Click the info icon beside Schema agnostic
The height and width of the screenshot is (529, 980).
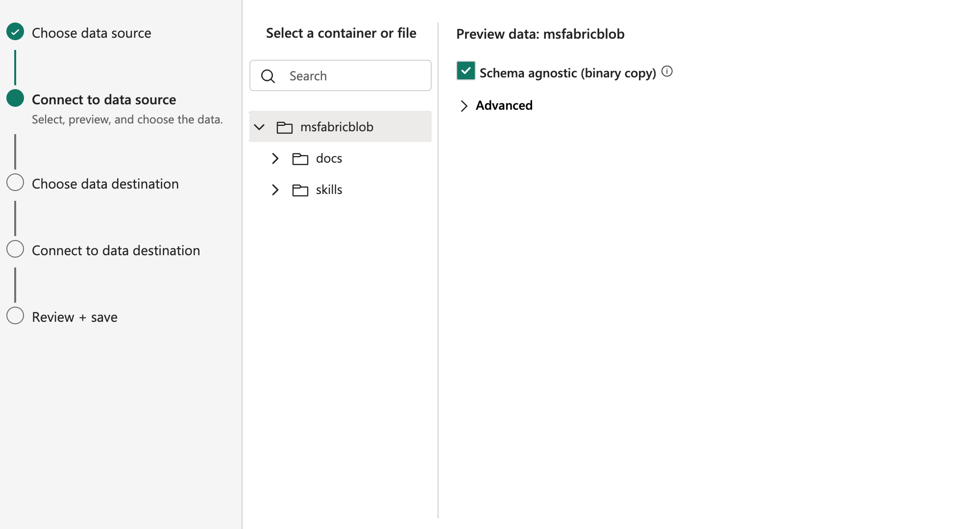tap(667, 72)
